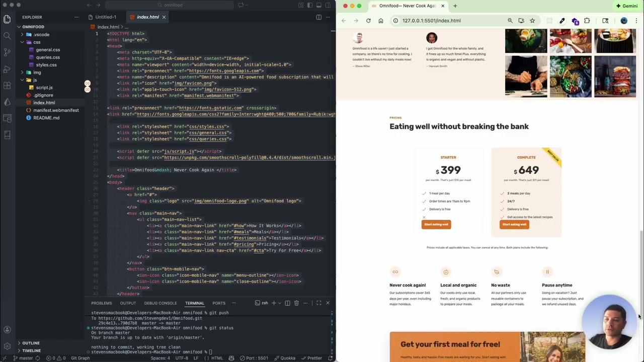Synchronize changes icon next to master
644x362 pixels.
click(x=37, y=358)
